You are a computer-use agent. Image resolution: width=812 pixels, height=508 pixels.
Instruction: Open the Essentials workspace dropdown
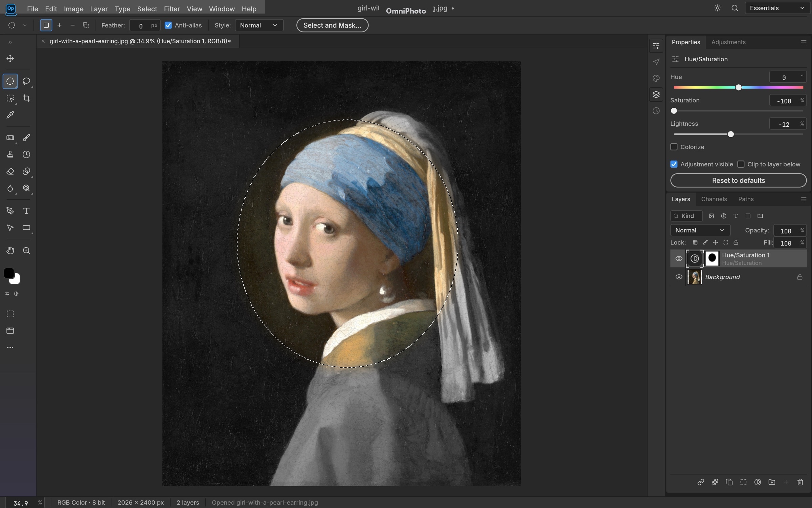[777, 8]
